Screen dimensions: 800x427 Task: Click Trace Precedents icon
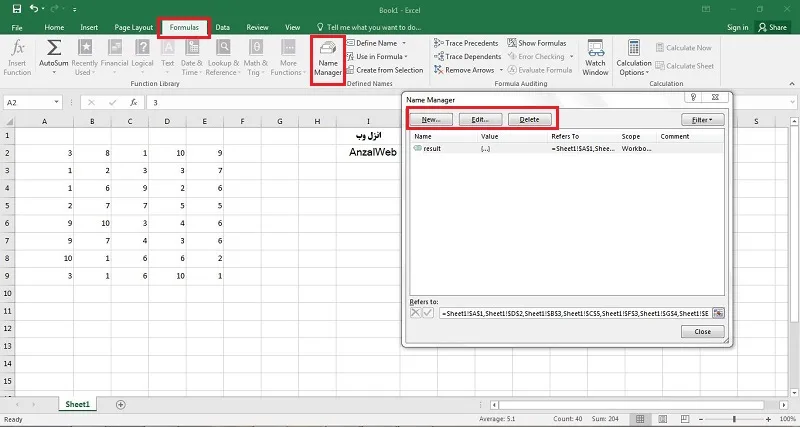click(439, 43)
